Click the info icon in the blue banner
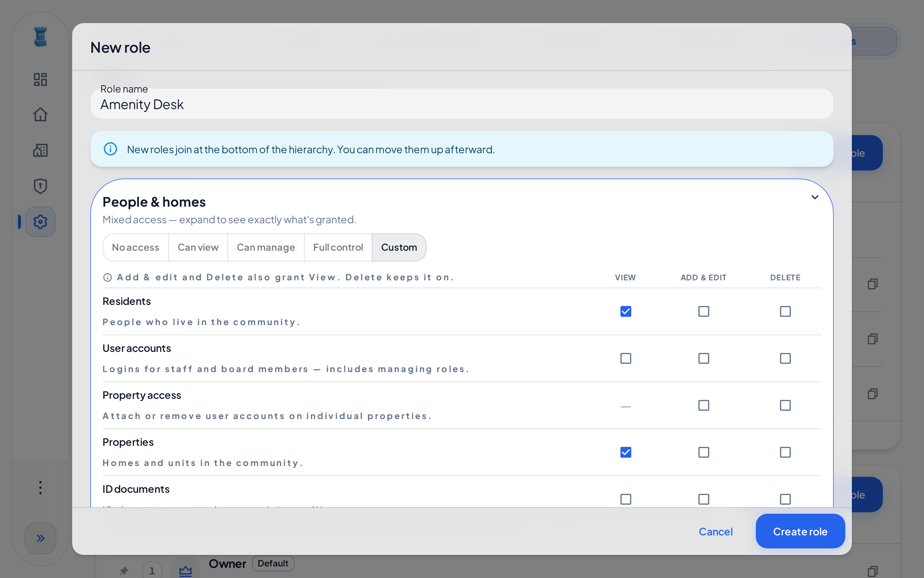Viewport: 924px width, 578px height. point(110,149)
